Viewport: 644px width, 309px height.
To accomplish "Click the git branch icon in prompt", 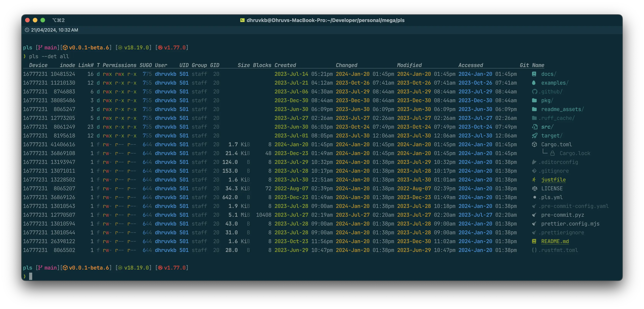I will 40,47.
